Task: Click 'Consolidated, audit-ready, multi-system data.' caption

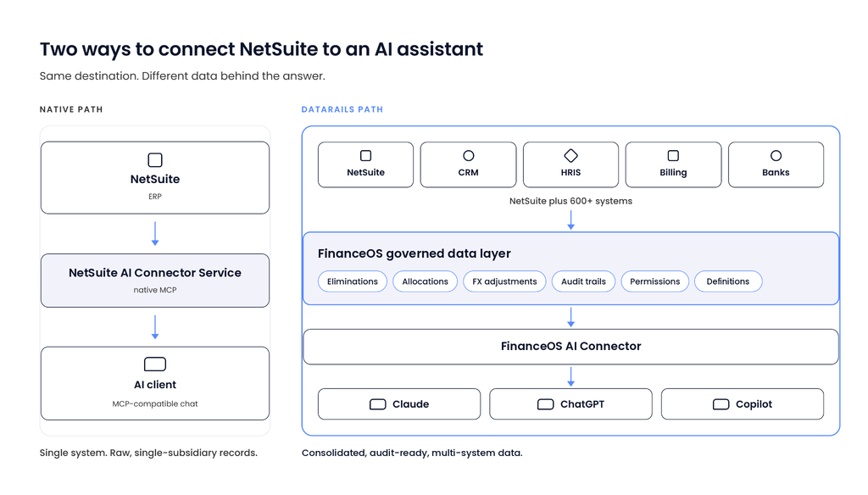Action: click(412, 453)
